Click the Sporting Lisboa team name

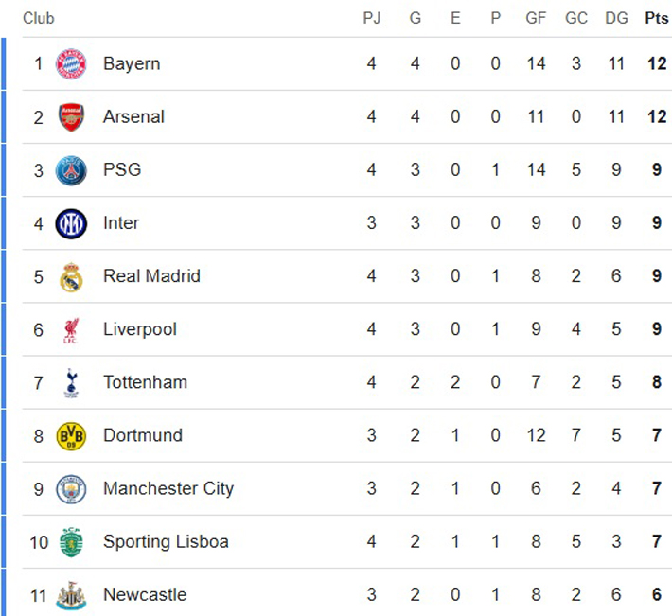[x=166, y=541]
